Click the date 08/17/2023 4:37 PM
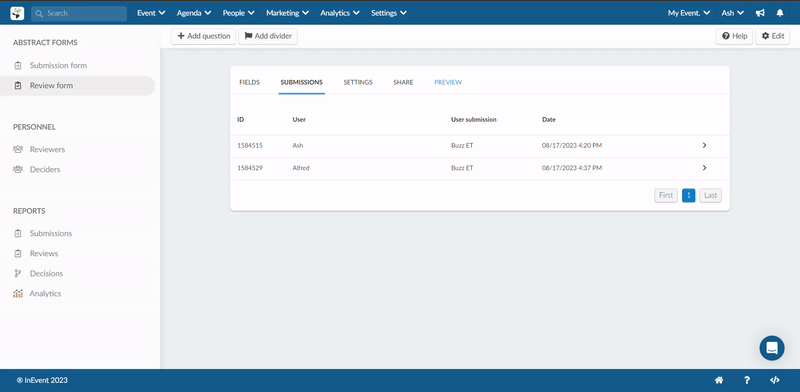800x392 pixels. tap(572, 168)
